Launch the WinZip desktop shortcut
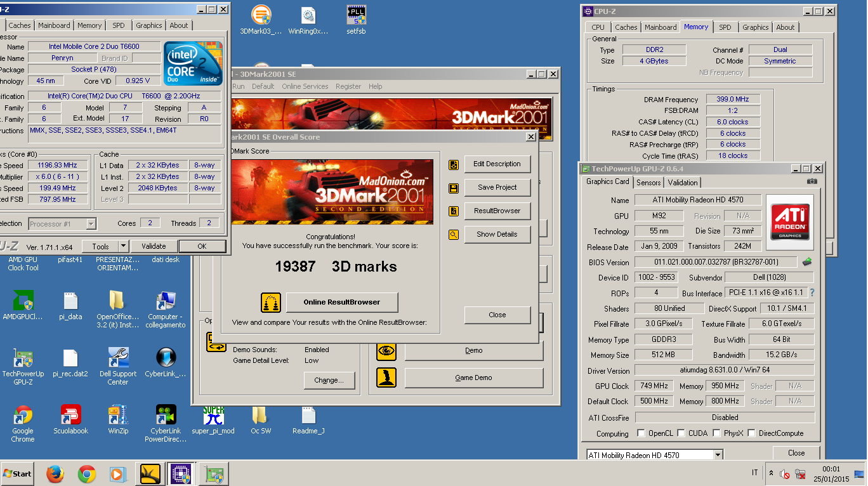The width and height of the screenshot is (868, 486). point(118,419)
